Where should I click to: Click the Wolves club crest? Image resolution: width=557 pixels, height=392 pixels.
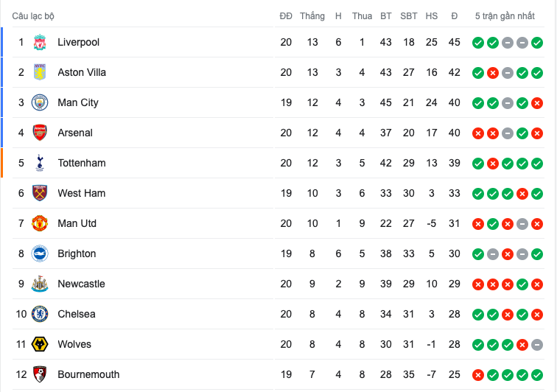[x=40, y=344]
